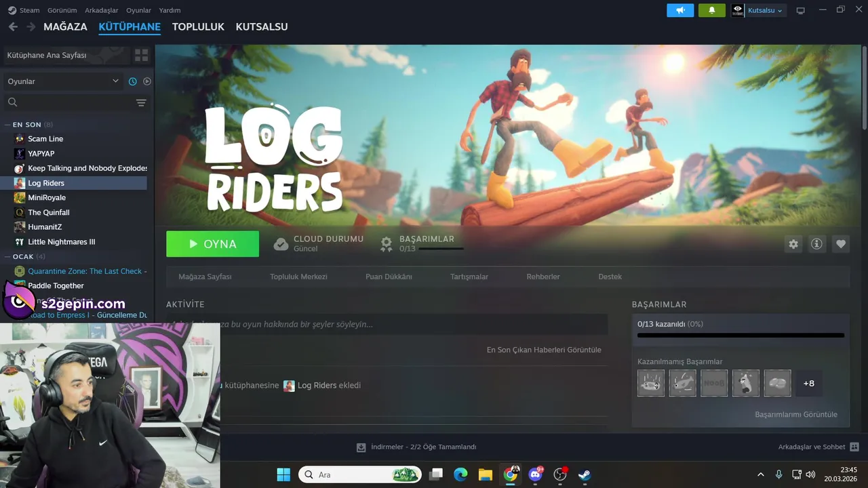868x488 pixels.
Task: Select the NOOB achievement icon
Action: tap(714, 383)
